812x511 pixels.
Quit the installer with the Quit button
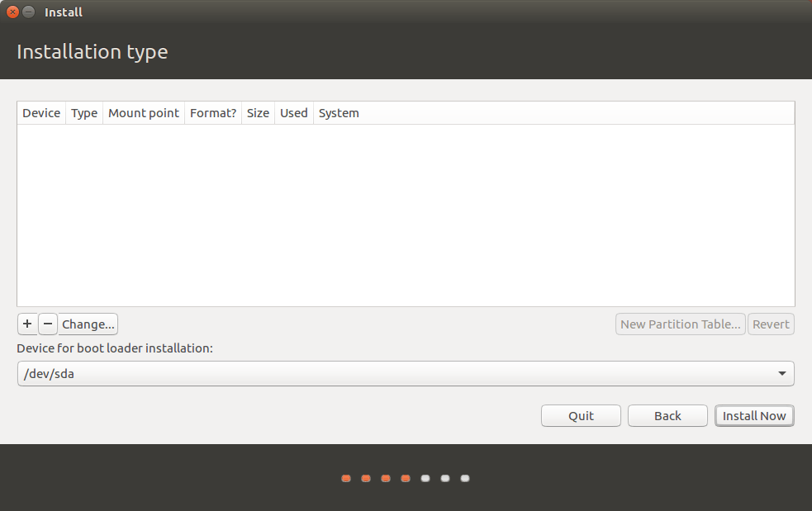(581, 416)
